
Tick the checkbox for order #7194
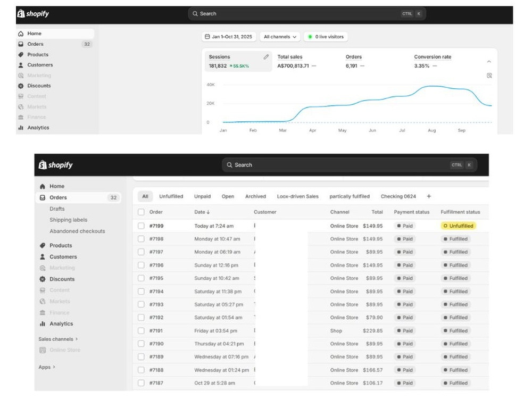pyautogui.click(x=141, y=292)
